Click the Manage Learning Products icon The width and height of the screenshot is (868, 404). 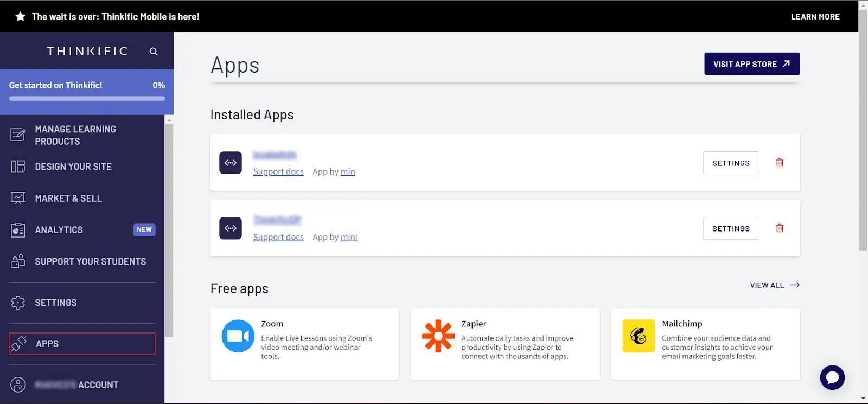coord(18,134)
